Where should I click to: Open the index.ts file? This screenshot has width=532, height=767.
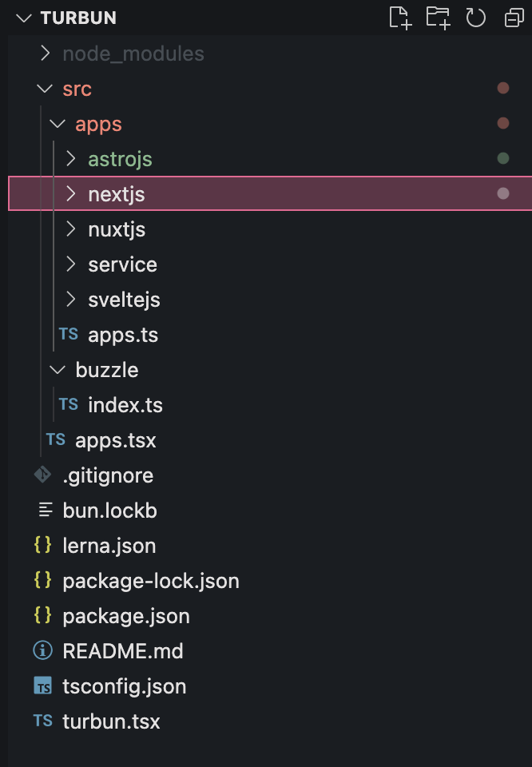tap(125, 406)
